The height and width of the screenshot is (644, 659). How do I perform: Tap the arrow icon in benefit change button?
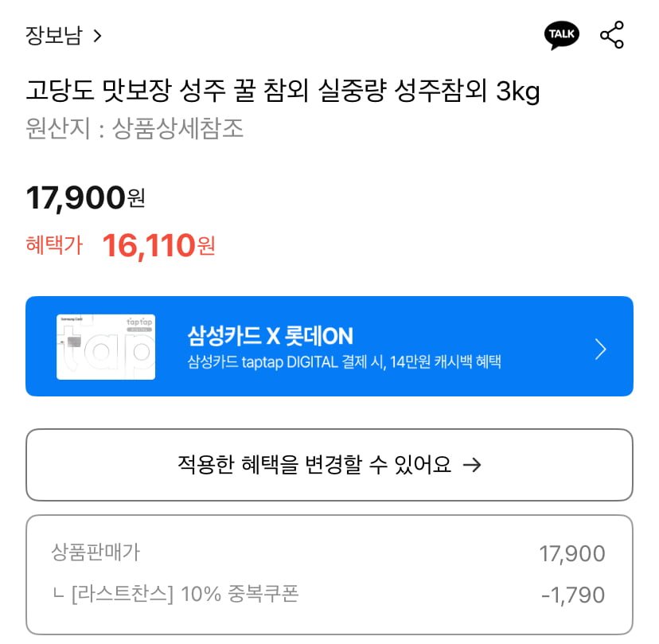click(x=472, y=466)
